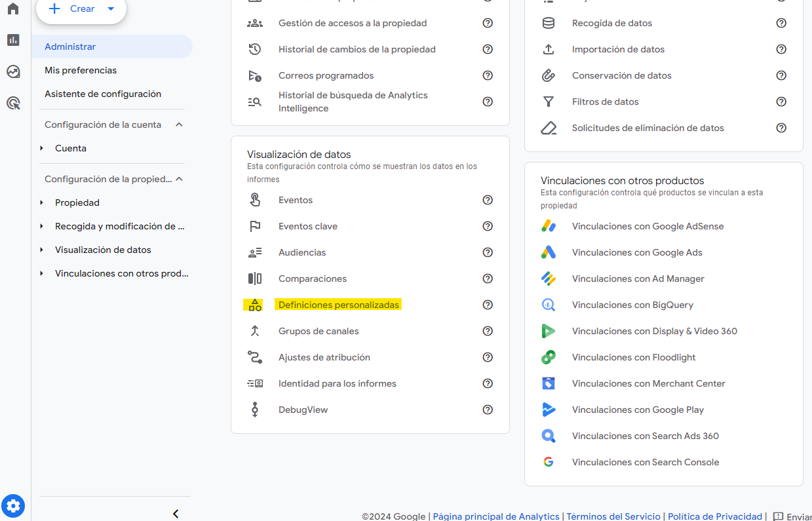Open Página principal de Analytics link
The width and height of the screenshot is (812, 521).
pos(496,516)
